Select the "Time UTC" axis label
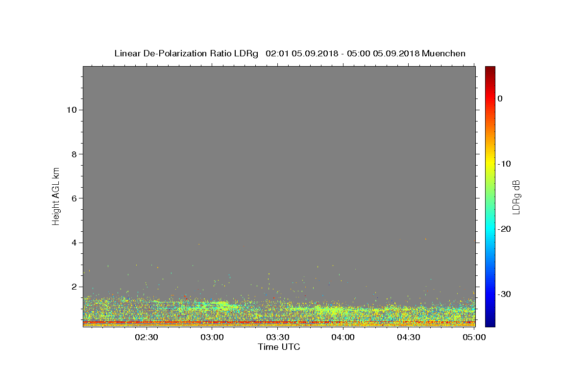Screen dimensions: 588x392 pos(279,347)
